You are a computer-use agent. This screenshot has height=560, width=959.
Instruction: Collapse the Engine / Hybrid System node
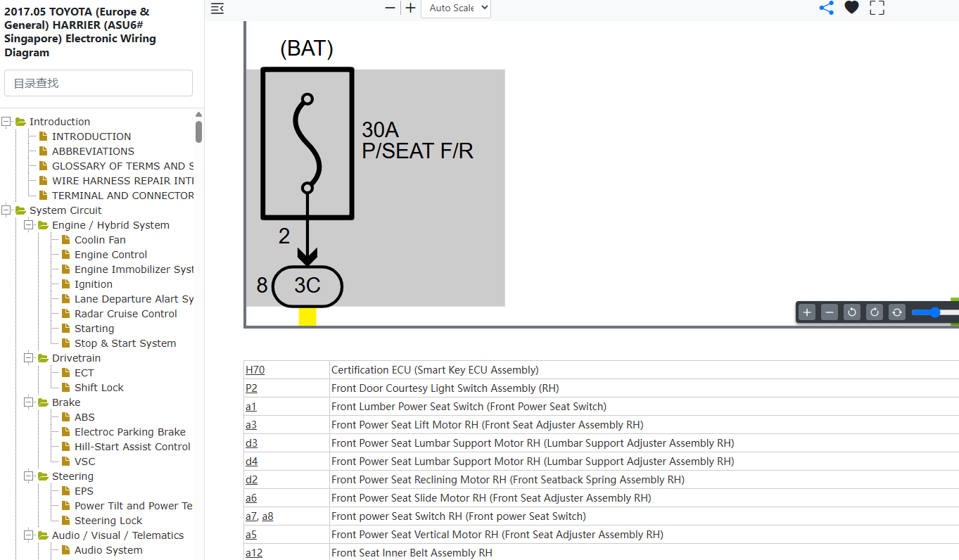point(29,225)
